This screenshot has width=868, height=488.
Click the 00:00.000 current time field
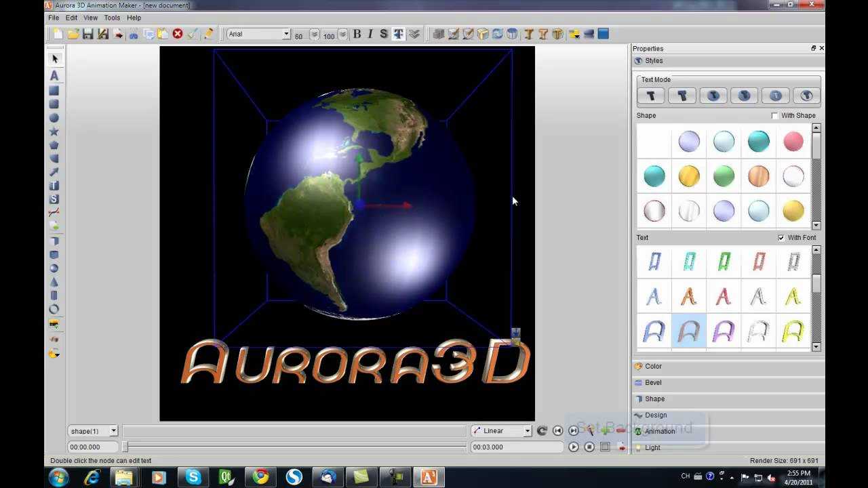pos(93,447)
